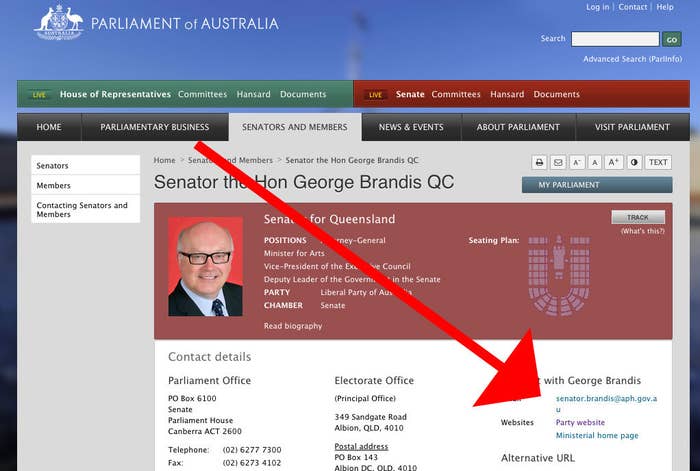Click the search input field
Image resolution: width=700 pixels, height=471 pixels.
615,39
